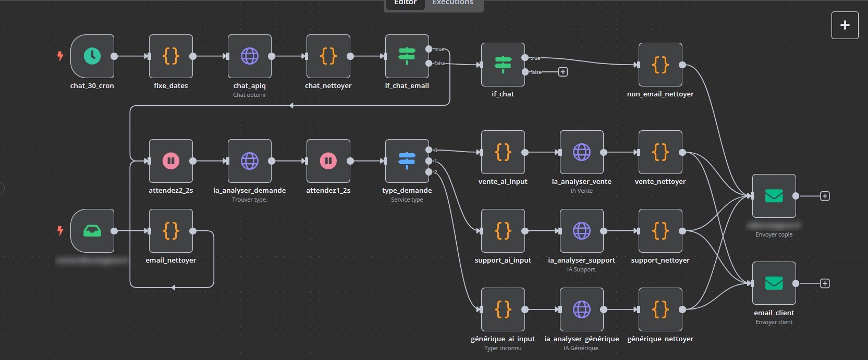Viewport: 868px width, 360px height.
Task: Open the ia_analyser_générique HTTP node
Action: click(x=582, y=309)
